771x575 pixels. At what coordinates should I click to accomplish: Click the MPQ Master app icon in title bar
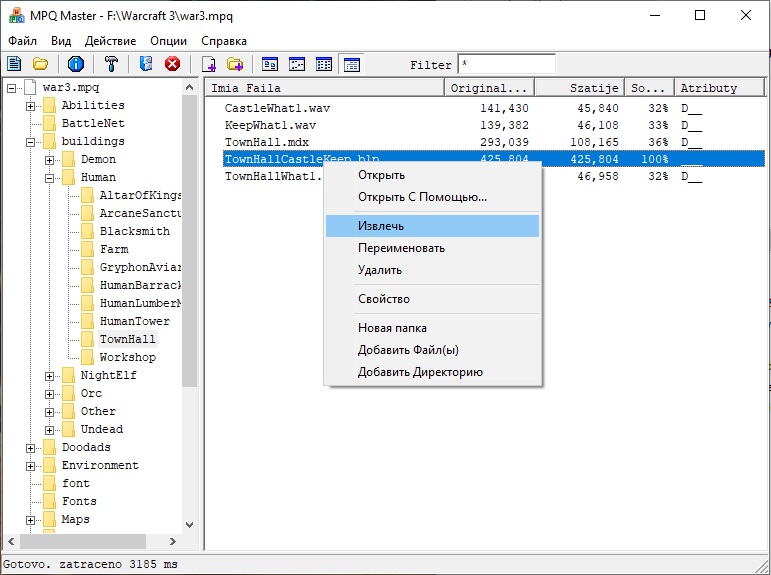17,15
